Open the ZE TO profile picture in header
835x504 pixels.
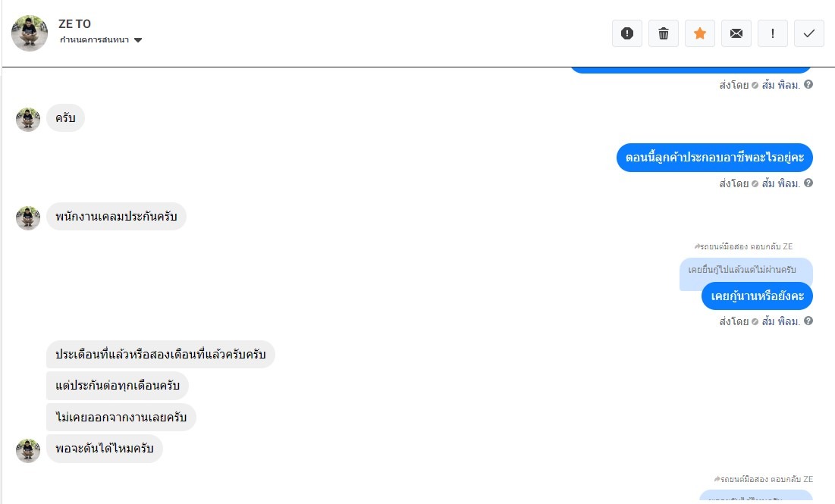30,33
